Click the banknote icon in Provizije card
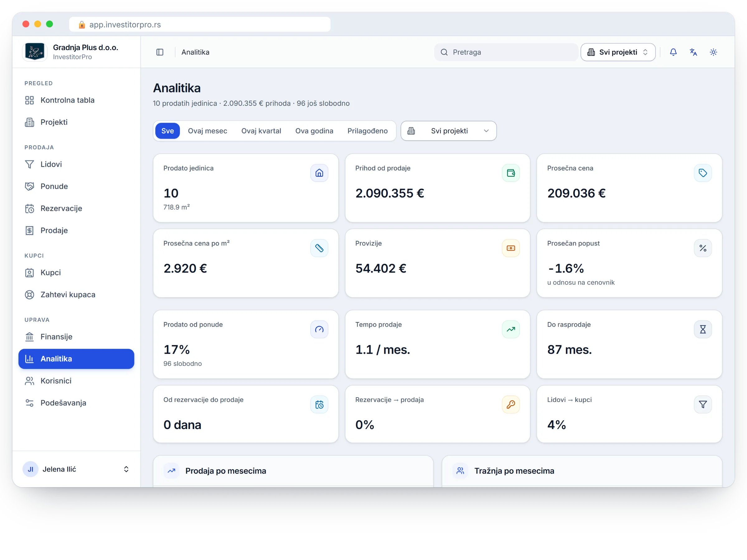The height and width of the screenshot is (560, 747). (x=511, y=248)
